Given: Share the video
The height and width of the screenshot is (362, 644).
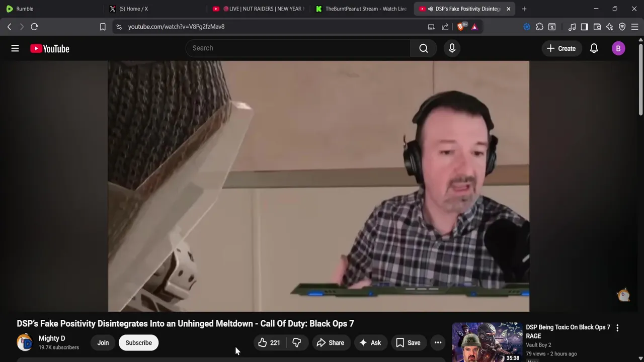Looking at the screenshot, I should 331,343.
